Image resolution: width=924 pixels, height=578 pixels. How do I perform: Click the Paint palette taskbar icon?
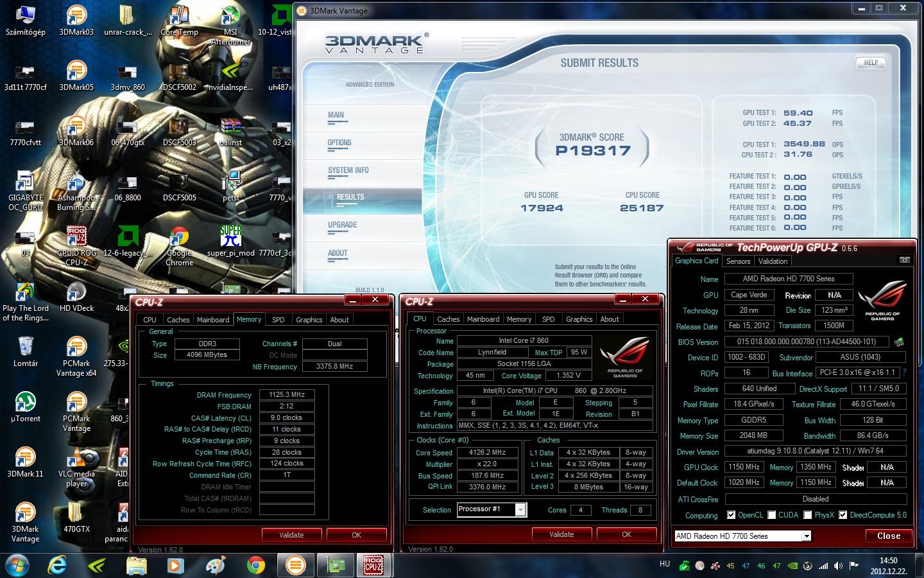(x=215, y=565)
